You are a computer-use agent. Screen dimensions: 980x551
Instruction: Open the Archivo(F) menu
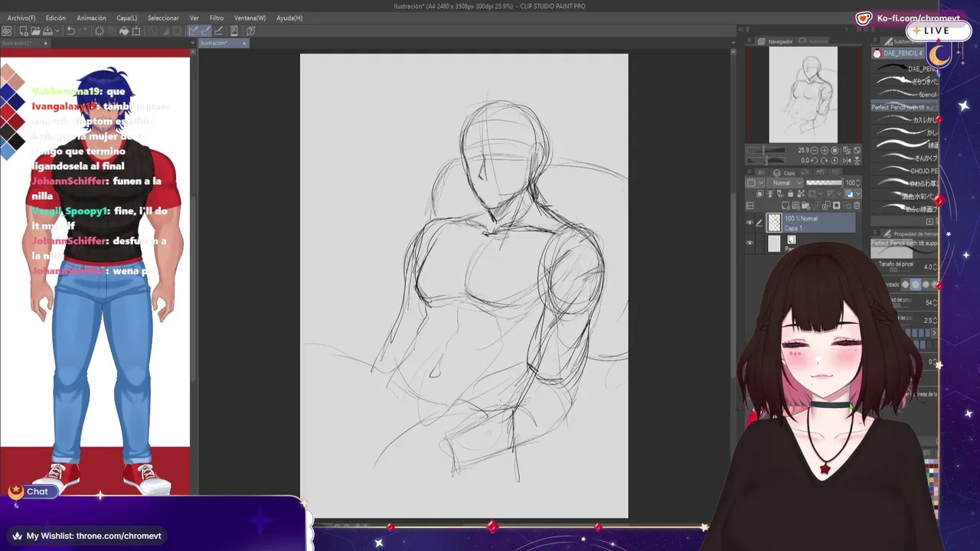21,18
